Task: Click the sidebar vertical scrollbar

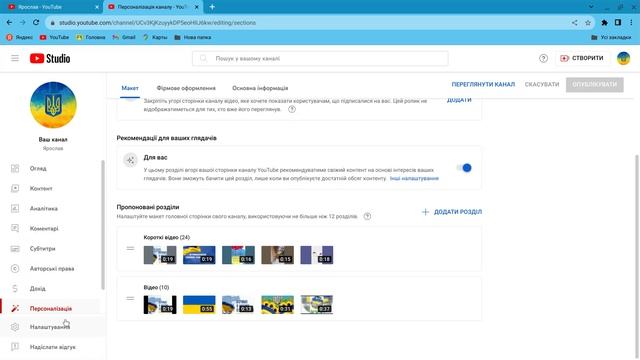Action: tap(103, 224)
